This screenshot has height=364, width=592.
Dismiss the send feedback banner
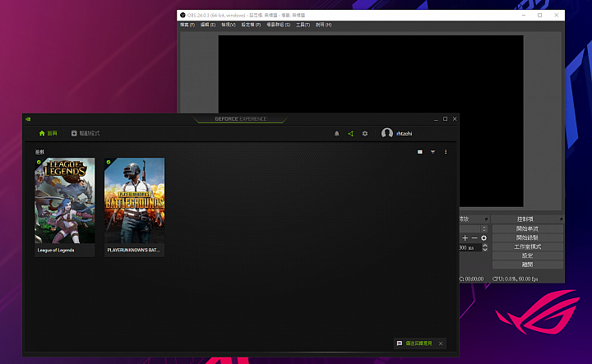[441, 343]
